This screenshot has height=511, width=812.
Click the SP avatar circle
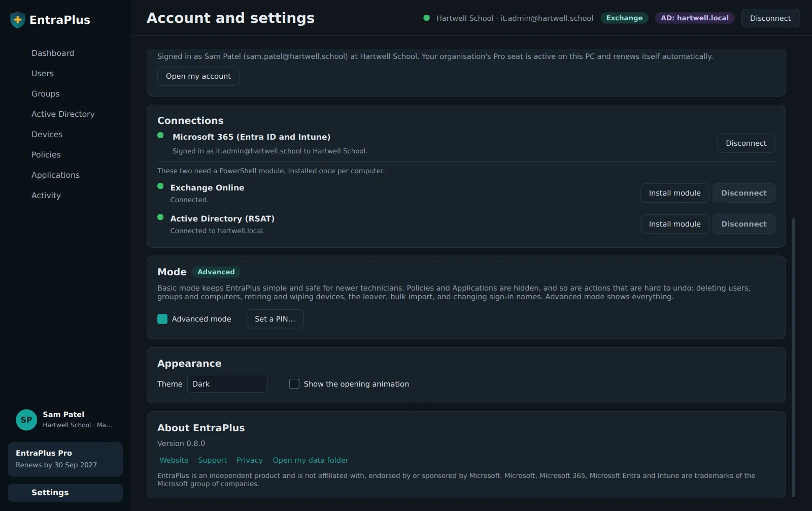point(26,420)
